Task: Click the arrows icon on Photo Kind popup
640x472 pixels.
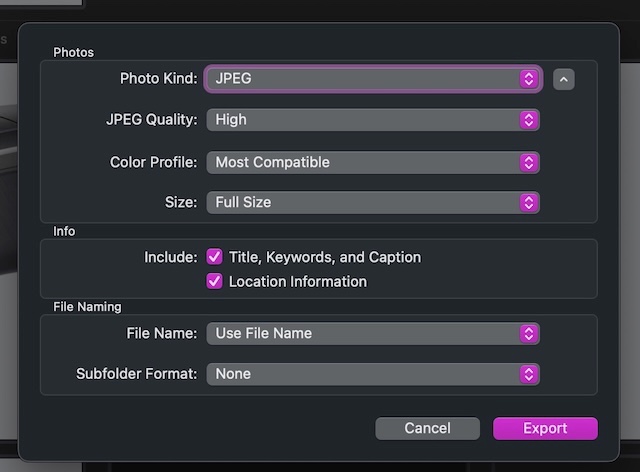Action: pos(528,78)
